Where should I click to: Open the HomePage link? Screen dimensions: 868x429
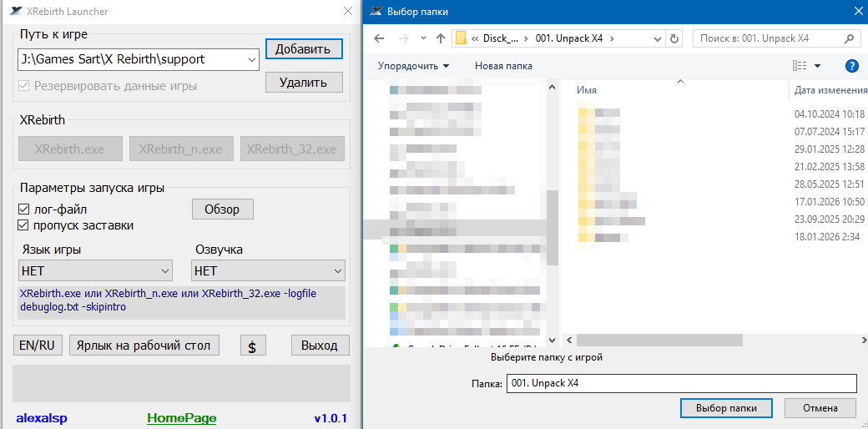pos(181,418)
